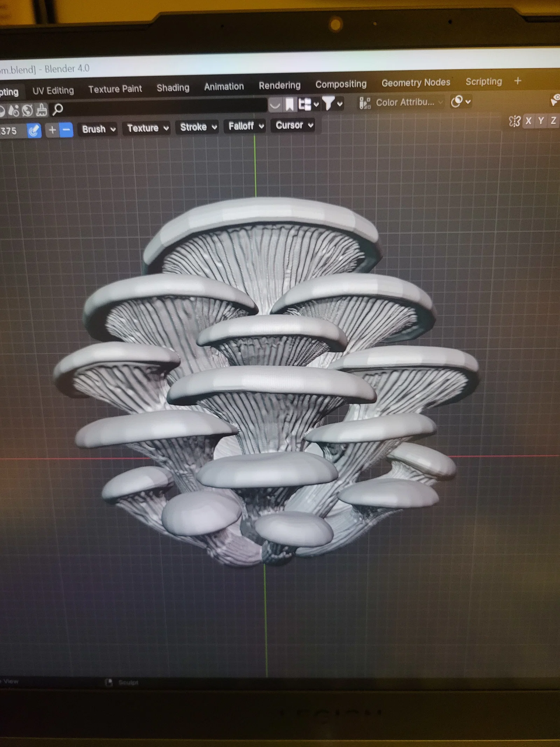
Task: Toggle the blue pen pressure button
Action: [34, 131]
